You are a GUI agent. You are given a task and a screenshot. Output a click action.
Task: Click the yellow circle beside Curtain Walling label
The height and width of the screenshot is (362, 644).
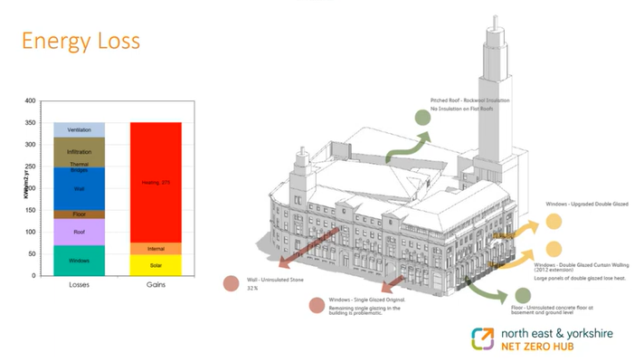[x=553, y=247]
